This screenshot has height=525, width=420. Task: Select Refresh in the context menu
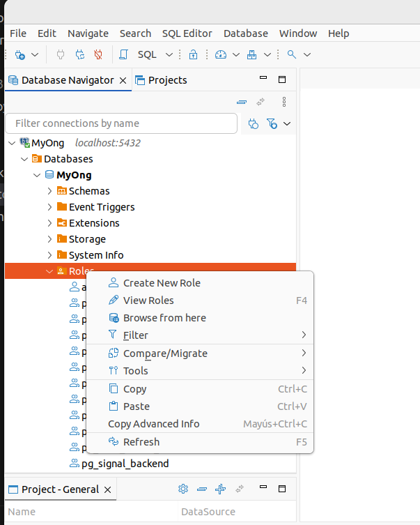[141, 442]
